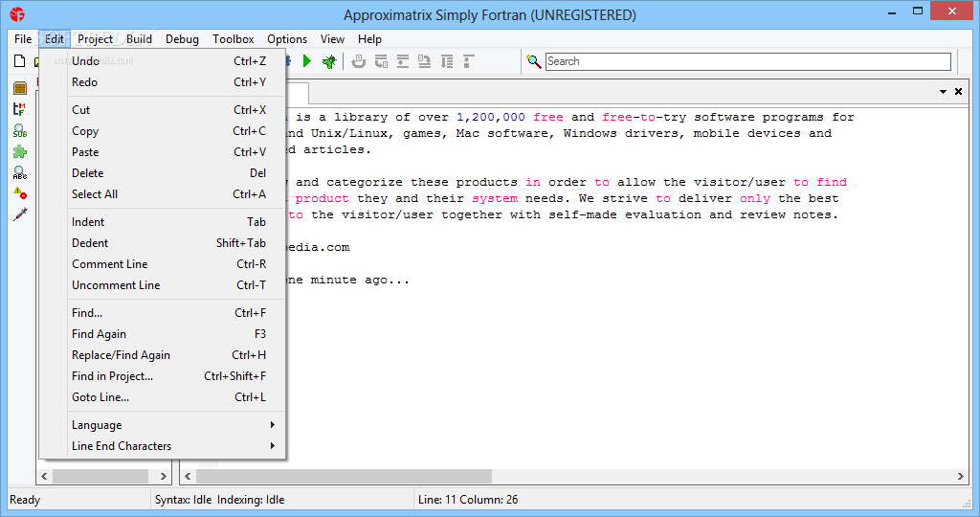
Task: Click the SUB subroutine search icon
Action: pyautogui.click(x=20, y=130)
